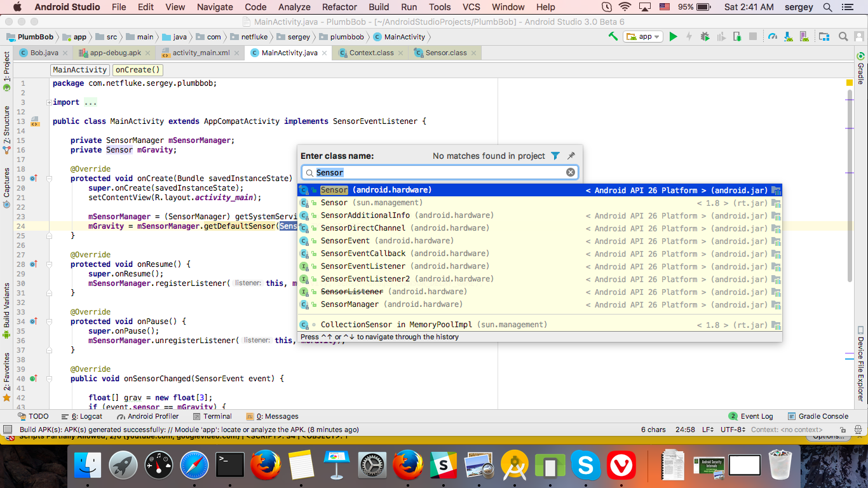Toggle the Captures side panel

point(6,188)
